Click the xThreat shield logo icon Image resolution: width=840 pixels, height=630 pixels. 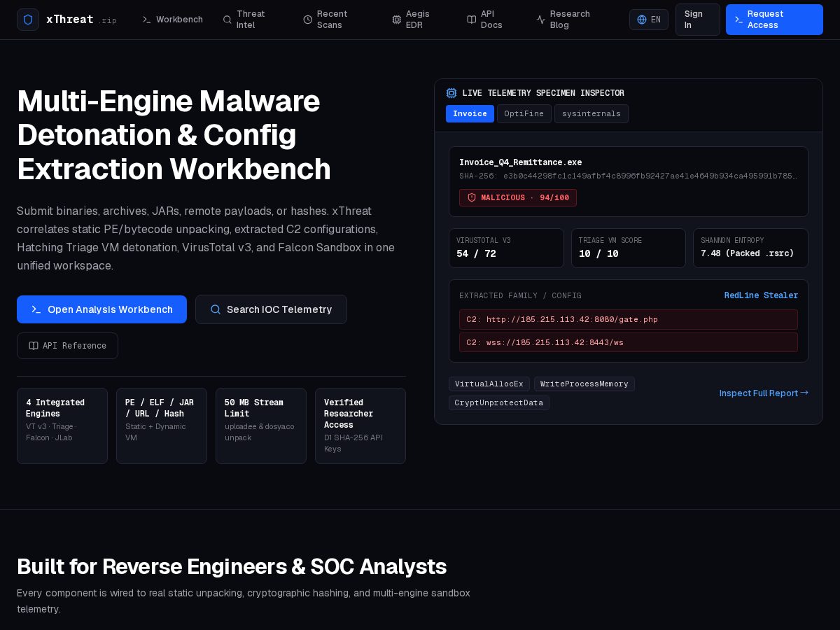[x=28, y=20]
